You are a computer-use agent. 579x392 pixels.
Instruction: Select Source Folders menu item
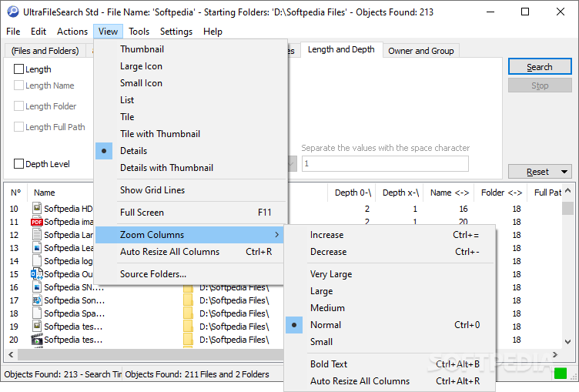point(189,273)
